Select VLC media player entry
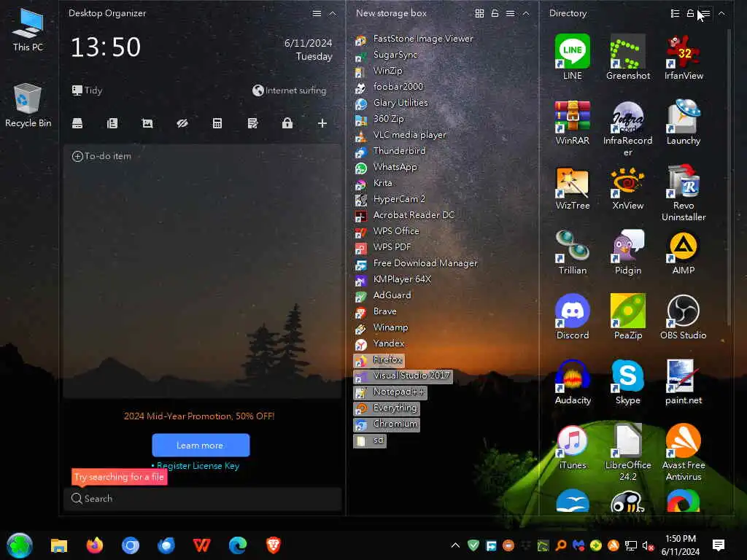Image resolution: width=747 pixels, height=560 pixels. (x=400, y=135)
